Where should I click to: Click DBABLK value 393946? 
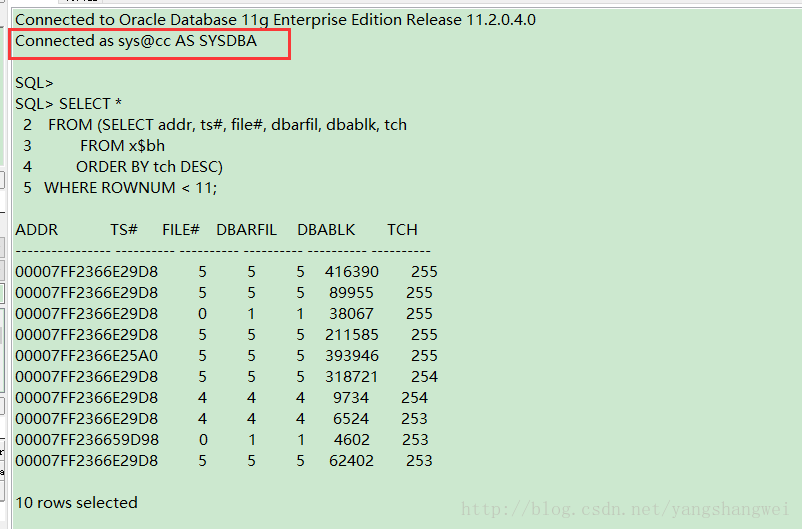(352, 356)
